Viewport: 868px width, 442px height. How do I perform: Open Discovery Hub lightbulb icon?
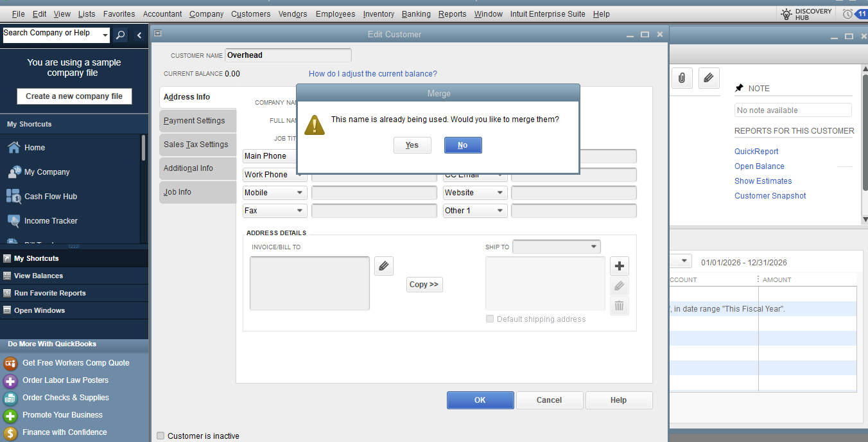pos(786,13)
